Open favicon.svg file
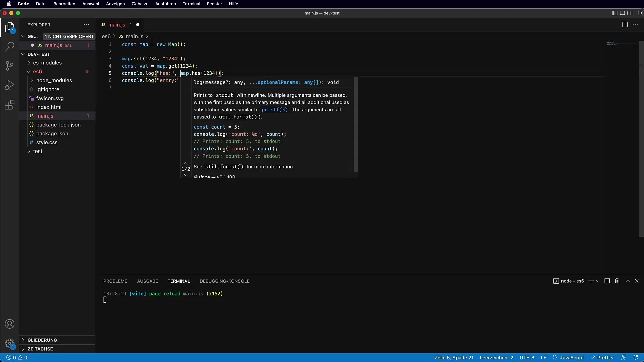The image size is (644, 362). point(50,98)
